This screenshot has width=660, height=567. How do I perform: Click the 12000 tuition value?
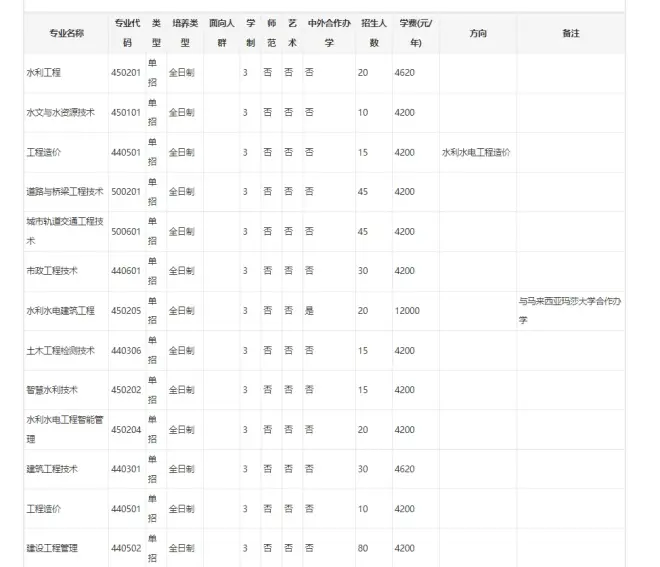coord(407,311)
